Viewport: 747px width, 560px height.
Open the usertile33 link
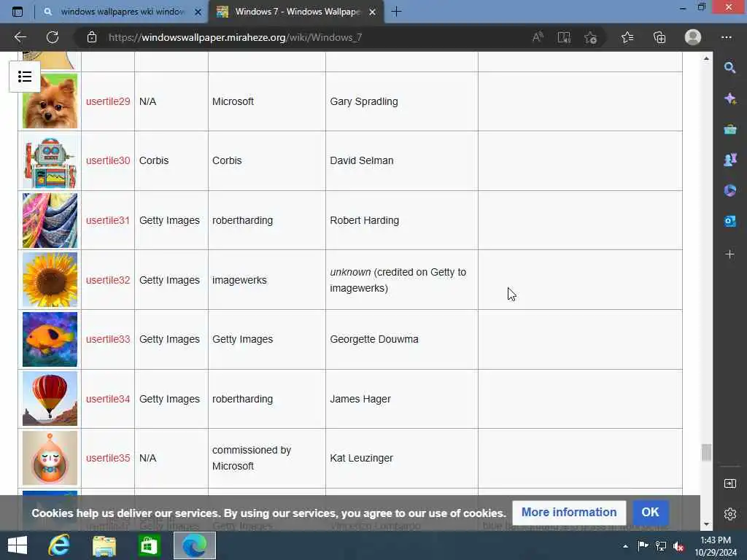coord(108,339)
